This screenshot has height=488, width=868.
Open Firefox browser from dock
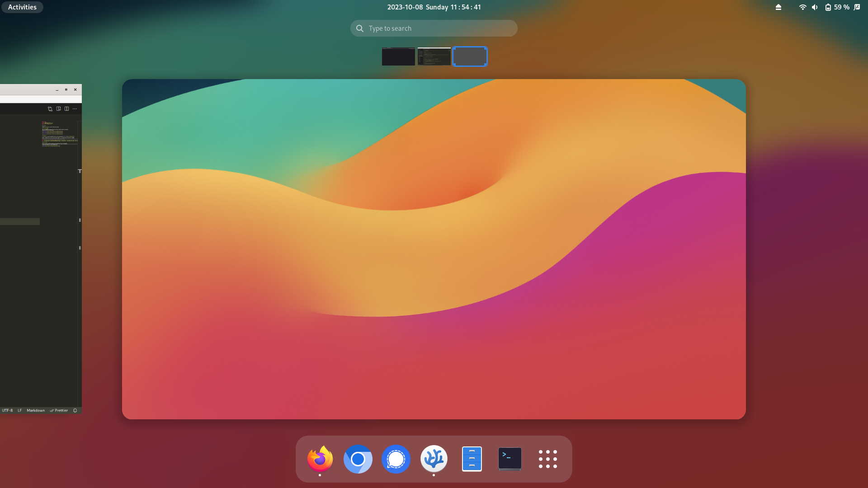(320, 459)
